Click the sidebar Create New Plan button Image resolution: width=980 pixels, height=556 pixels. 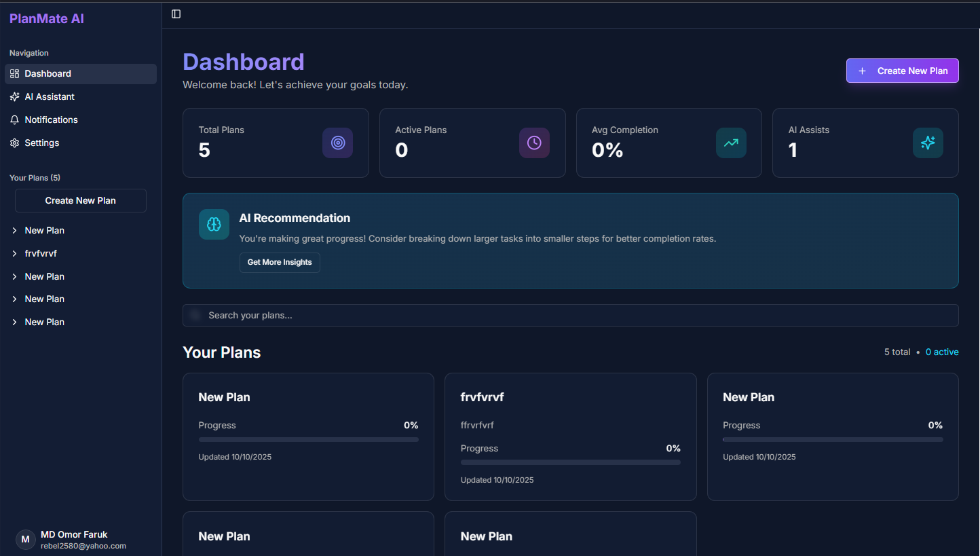(x=80, y=200)
